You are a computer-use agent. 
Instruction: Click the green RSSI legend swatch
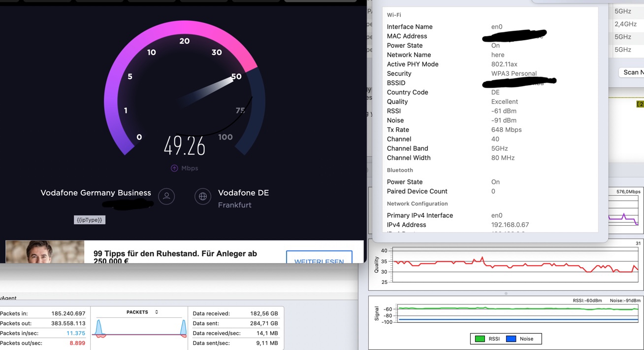[480, 339]
